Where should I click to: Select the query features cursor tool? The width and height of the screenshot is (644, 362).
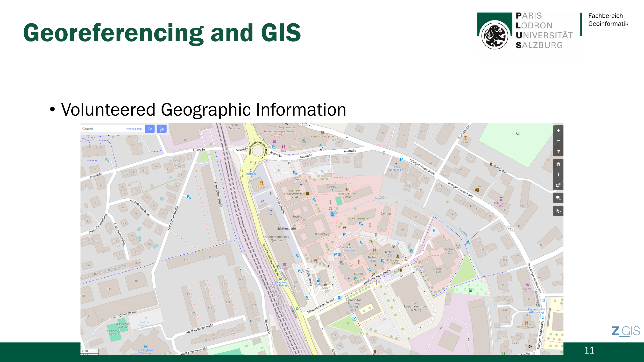(x=558, y=211)
